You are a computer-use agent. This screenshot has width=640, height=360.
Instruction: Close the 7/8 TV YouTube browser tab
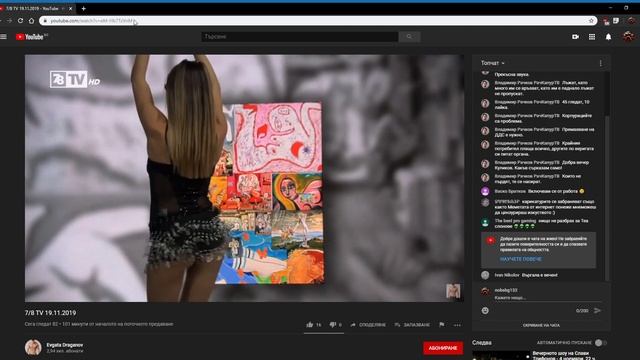coord(71,8)
